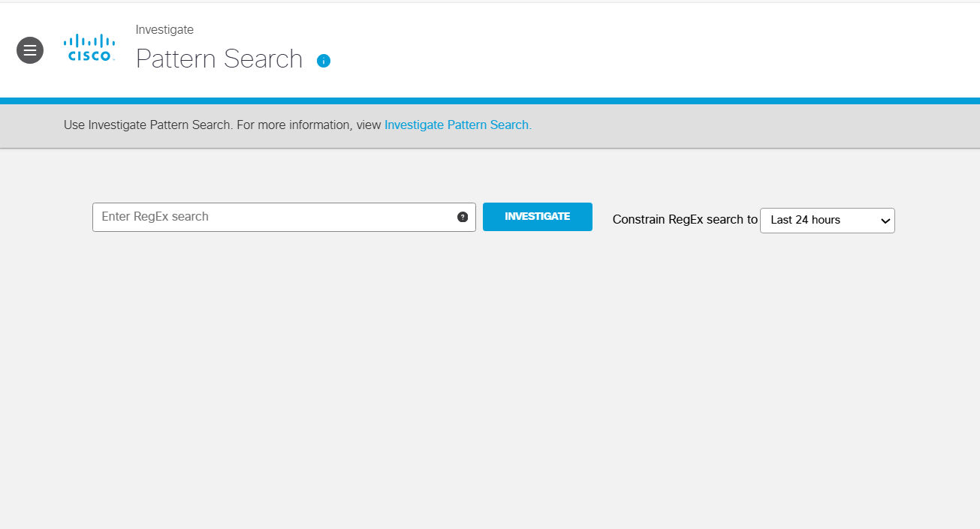The width and height of the screenshot is (980, 529).
Task: Click the Pattern Search page title
Action: pyautogui.click(x=219, y=59)
